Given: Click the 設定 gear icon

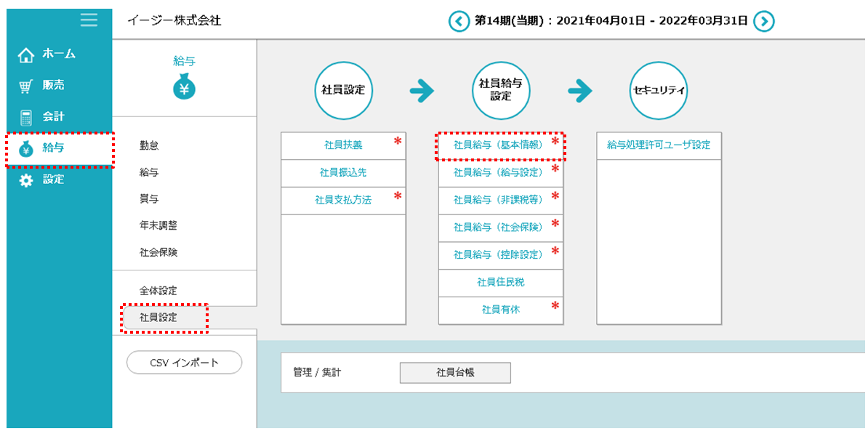Looking at the screenshot, I should coord(26,180).
